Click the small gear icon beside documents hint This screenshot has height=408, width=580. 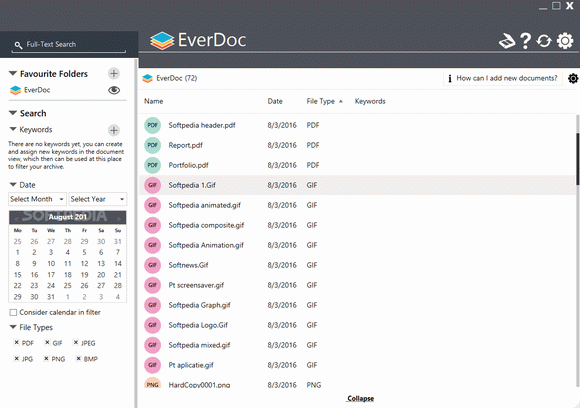(x=573, y=78)
